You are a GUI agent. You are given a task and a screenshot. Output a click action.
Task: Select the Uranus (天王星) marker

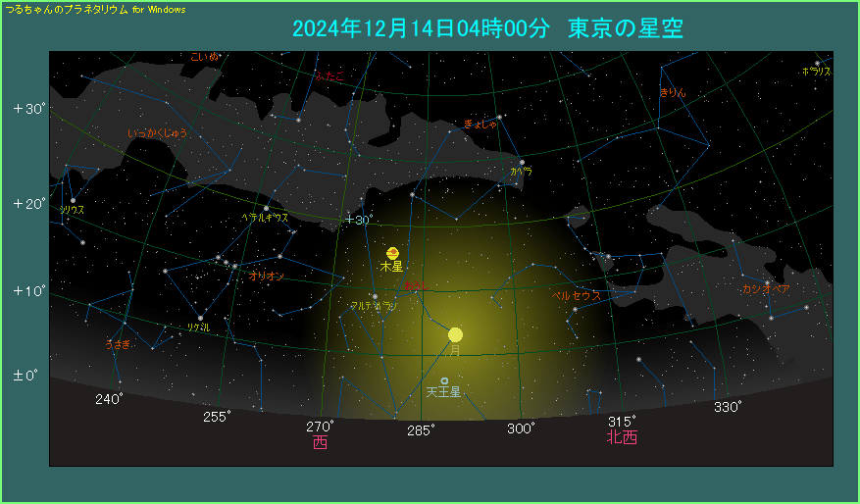tap(444, 380)
